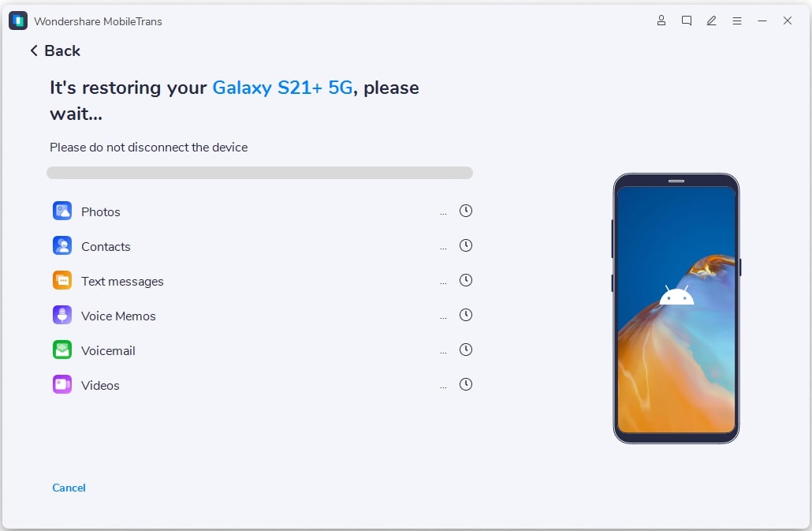Screen dimensions: 812x531
Task: Click the Galaxy S21+ 5G device name
Action: click(283, 88)
